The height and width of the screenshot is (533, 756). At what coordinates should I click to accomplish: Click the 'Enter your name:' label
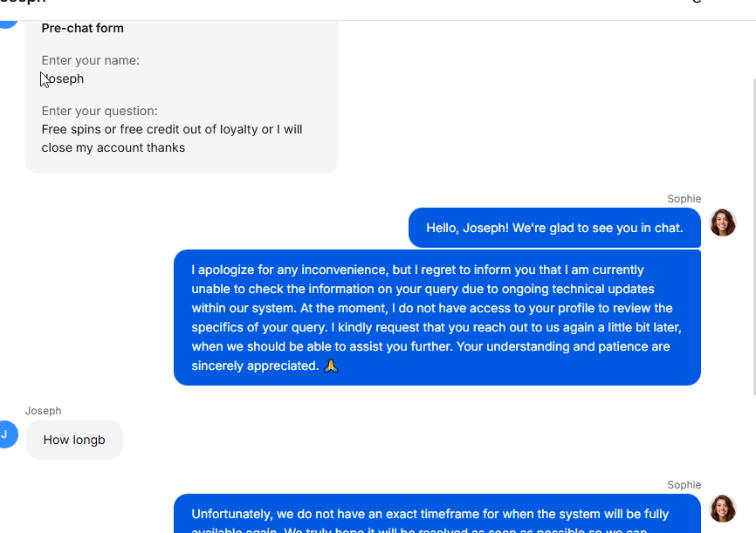point(90,60)
